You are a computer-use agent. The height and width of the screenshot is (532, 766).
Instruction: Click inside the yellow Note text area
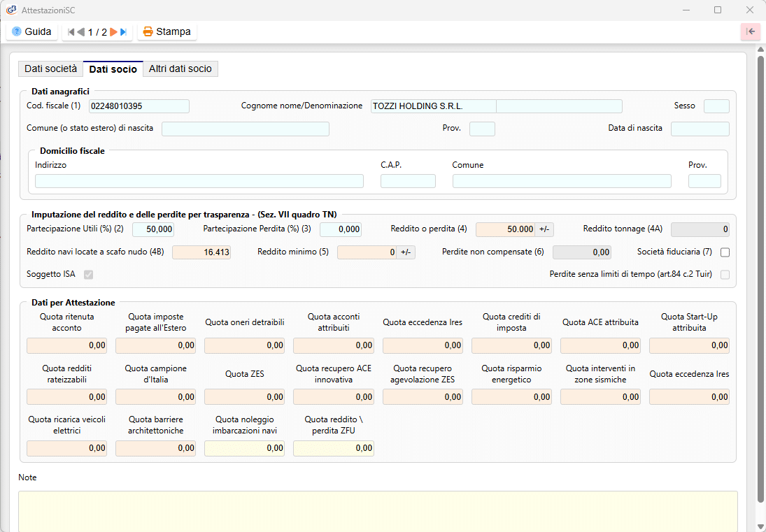(378, 510)
